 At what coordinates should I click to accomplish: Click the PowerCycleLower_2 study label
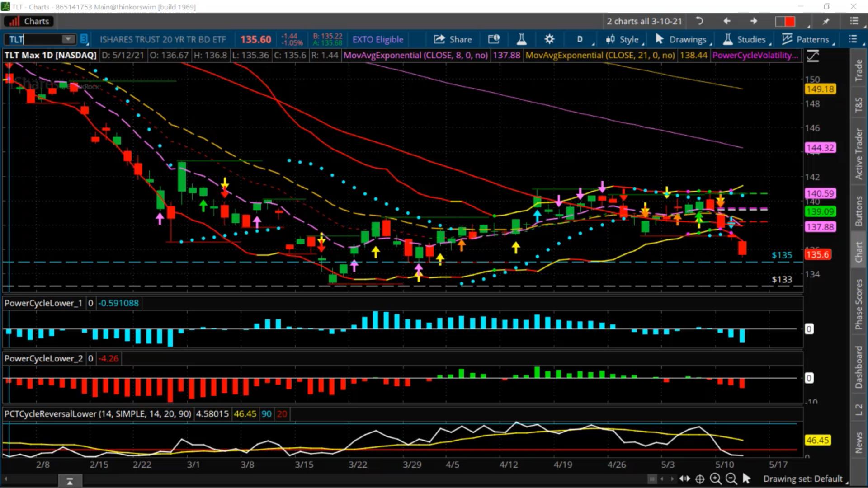43,358
